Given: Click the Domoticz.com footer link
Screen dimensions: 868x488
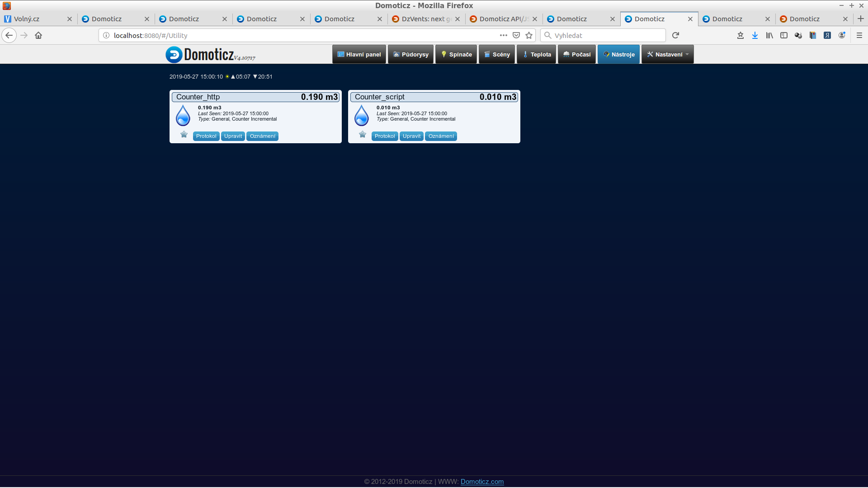Looking at the screenshot, I should 482,482.
